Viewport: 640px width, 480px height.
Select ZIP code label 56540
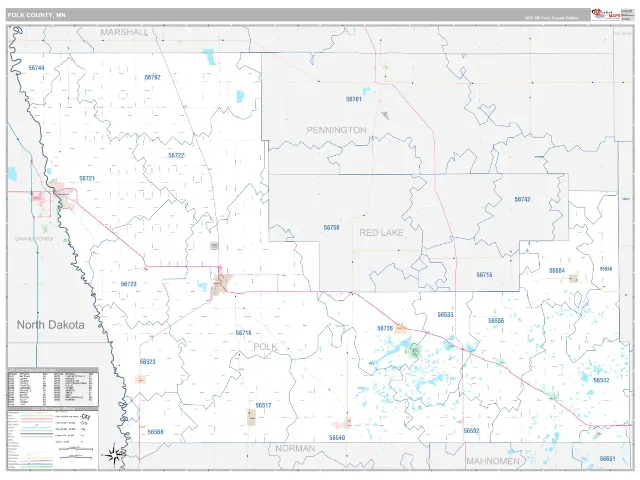point(337,438)
